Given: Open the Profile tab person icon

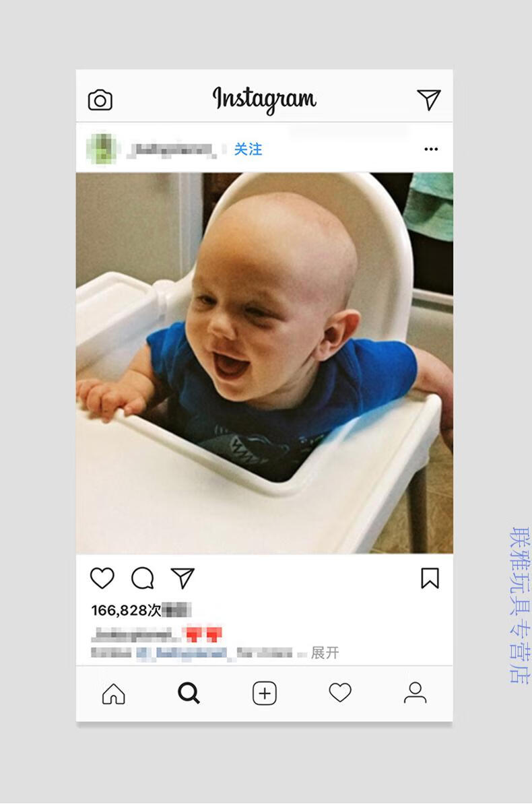Looking at the screenshot, I should [x=415, y=692].
